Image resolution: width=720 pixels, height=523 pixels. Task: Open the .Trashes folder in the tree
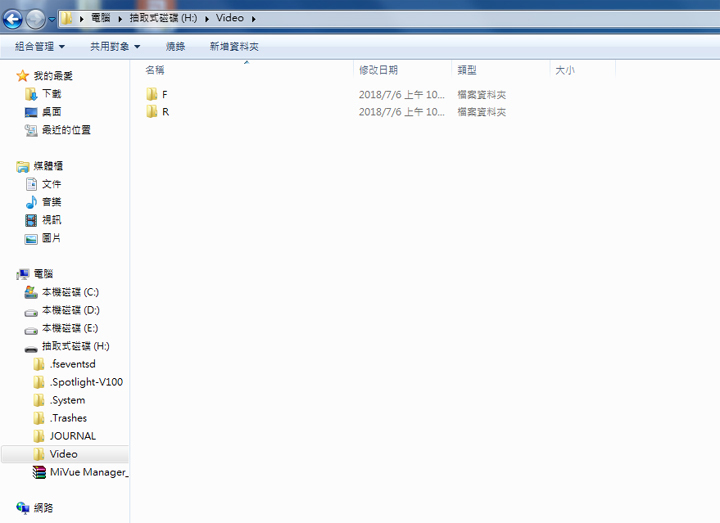[68, 418]
